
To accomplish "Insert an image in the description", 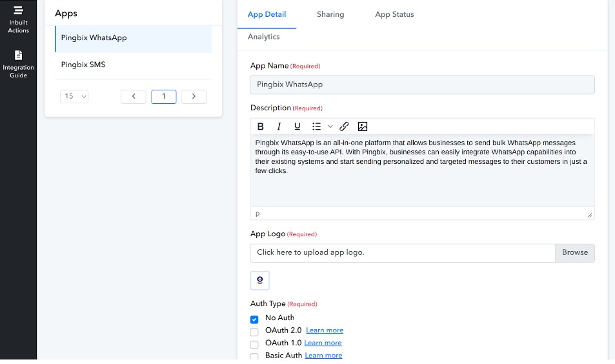I will 363,126.
